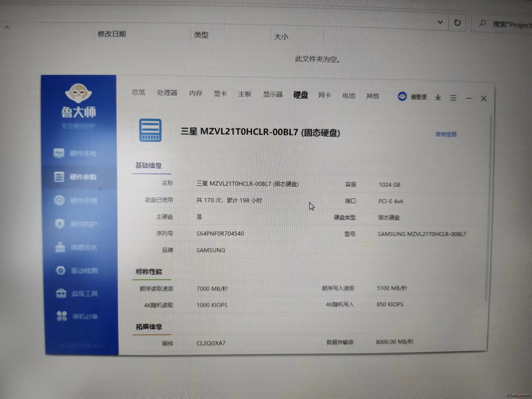532x399 pixels.
Task: Open 硬件评测 from the sidebar
Action: (x=59, y=200)
